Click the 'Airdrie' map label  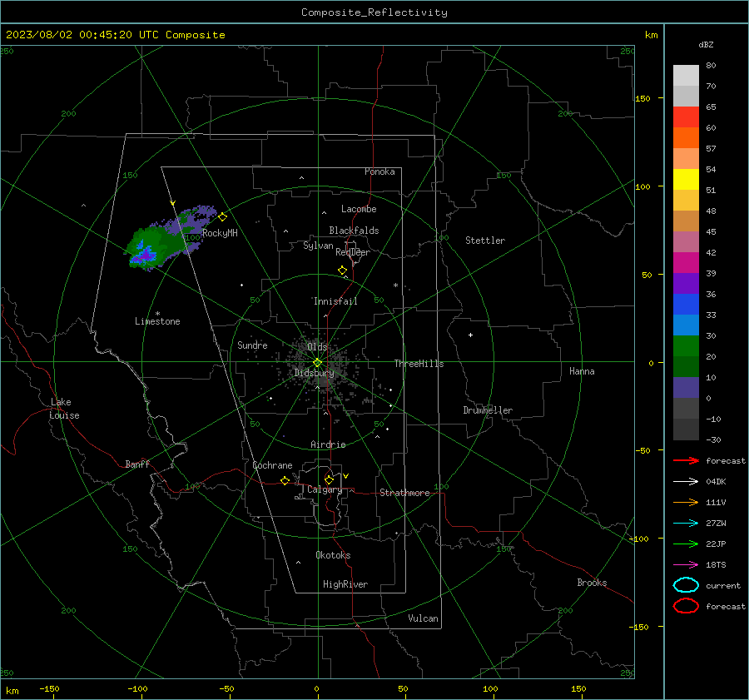(328, 444)
